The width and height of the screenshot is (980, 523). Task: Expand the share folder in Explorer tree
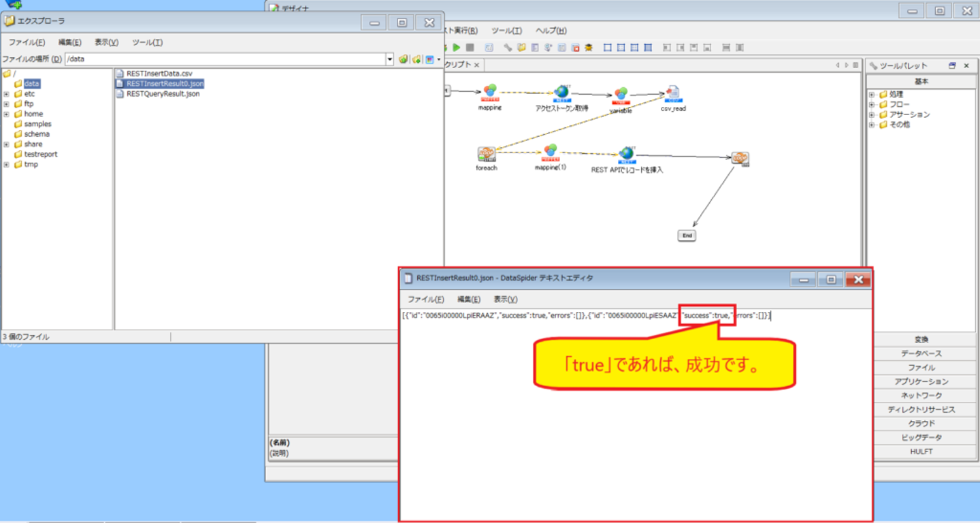pyautogui.click(x=6, y=144)
